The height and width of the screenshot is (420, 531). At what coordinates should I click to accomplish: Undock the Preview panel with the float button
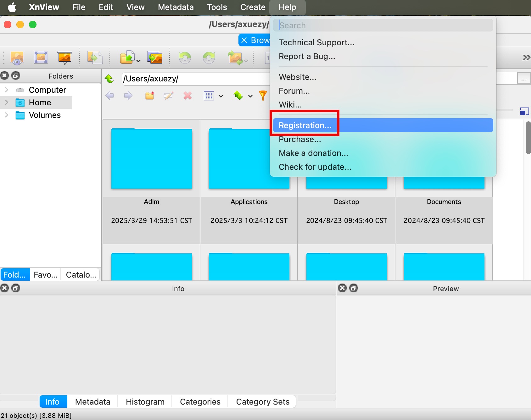point(354,288)
